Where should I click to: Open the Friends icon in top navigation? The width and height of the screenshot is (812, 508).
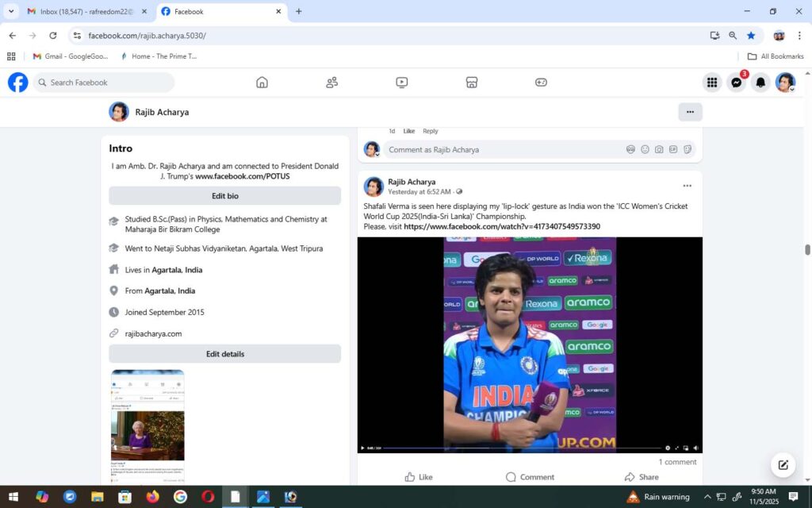331,83
